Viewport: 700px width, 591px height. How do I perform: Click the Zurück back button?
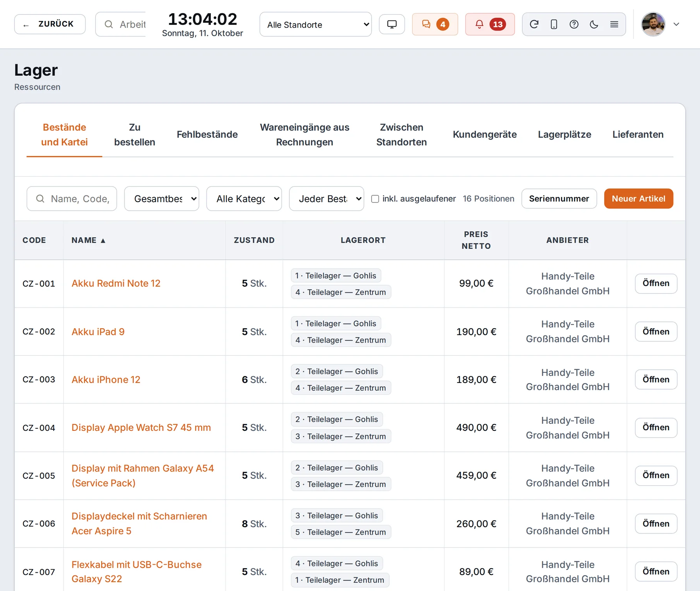pyautogui.click(x=50, y=24)
